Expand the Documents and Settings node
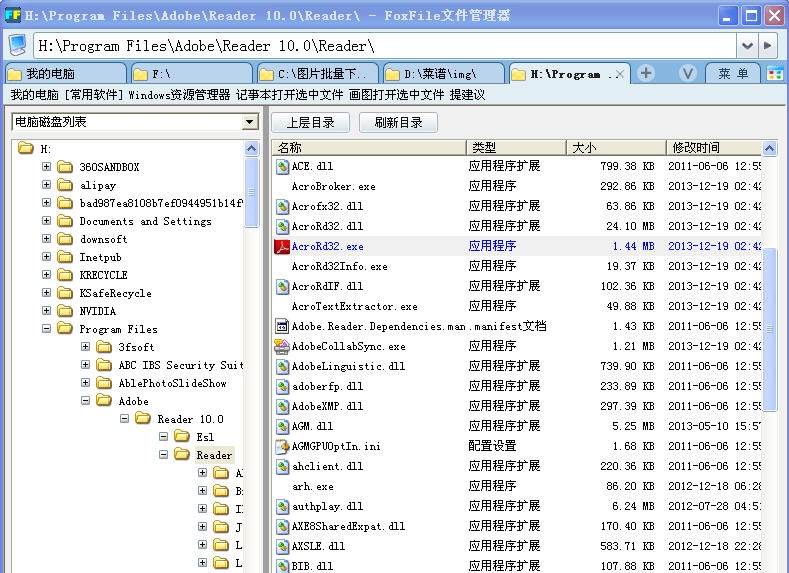Screen dimensions: 789x573 [46, 220]
